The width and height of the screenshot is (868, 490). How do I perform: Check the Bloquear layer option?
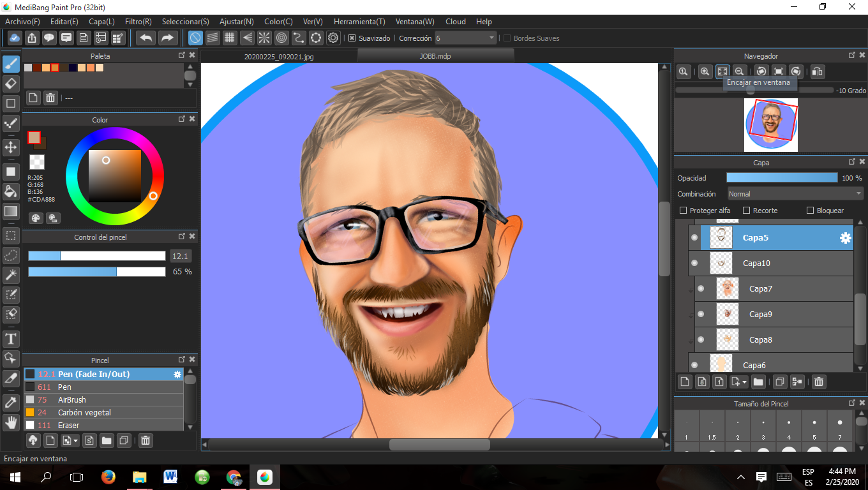point(810,211)
